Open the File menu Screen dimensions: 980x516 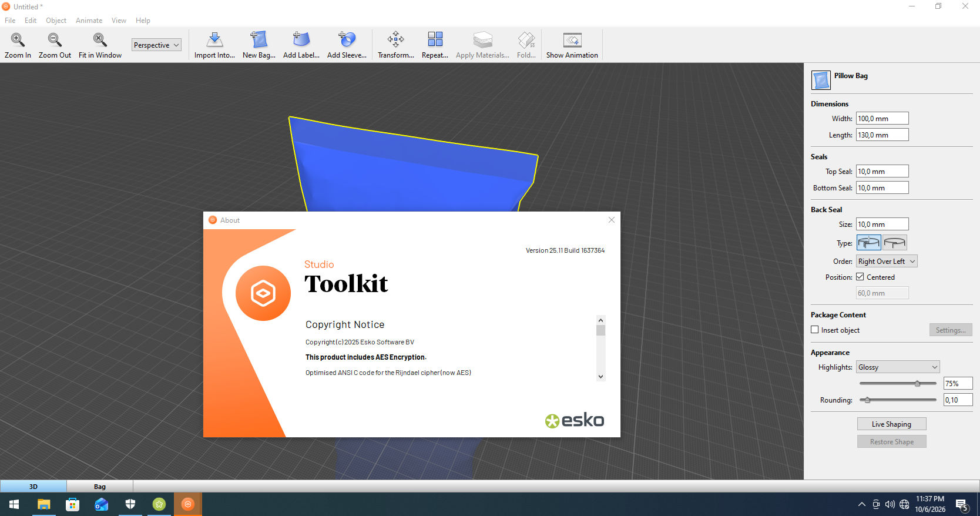click(x=10, y=21)
